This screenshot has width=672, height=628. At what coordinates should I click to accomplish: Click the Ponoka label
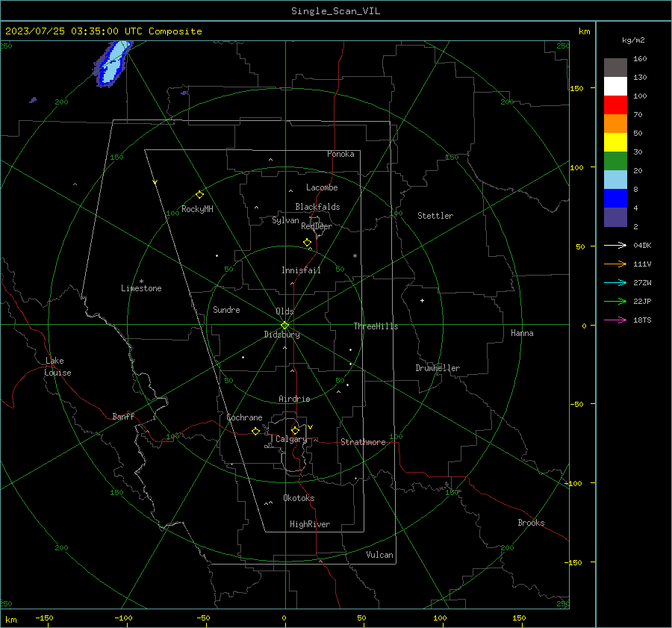pyautogui.click(x=340, y=154)
